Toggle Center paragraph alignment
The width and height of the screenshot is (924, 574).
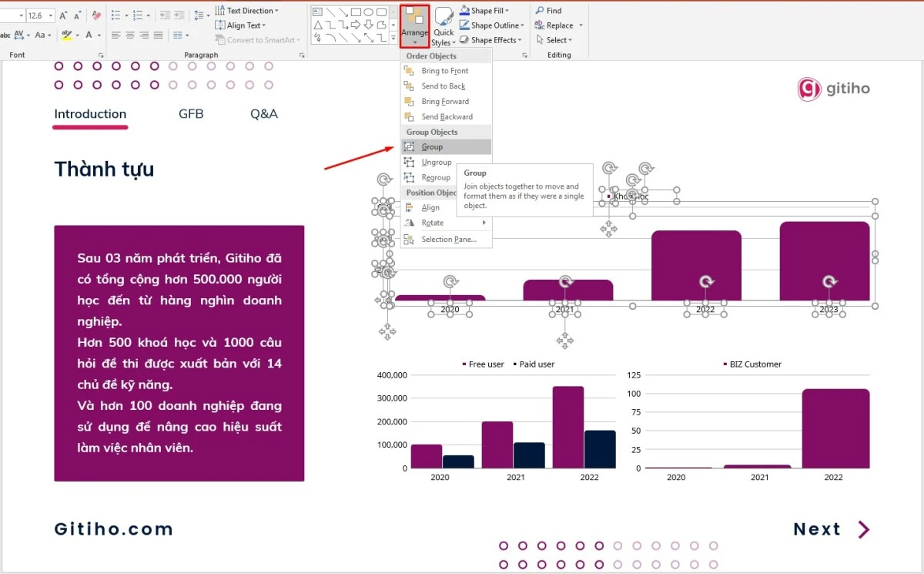point(130,35)
